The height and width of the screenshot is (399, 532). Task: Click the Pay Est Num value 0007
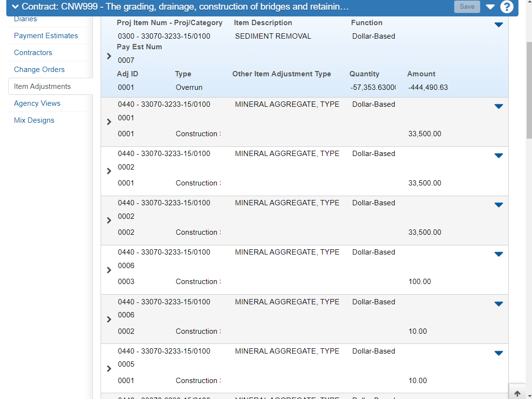pos(126,60)
